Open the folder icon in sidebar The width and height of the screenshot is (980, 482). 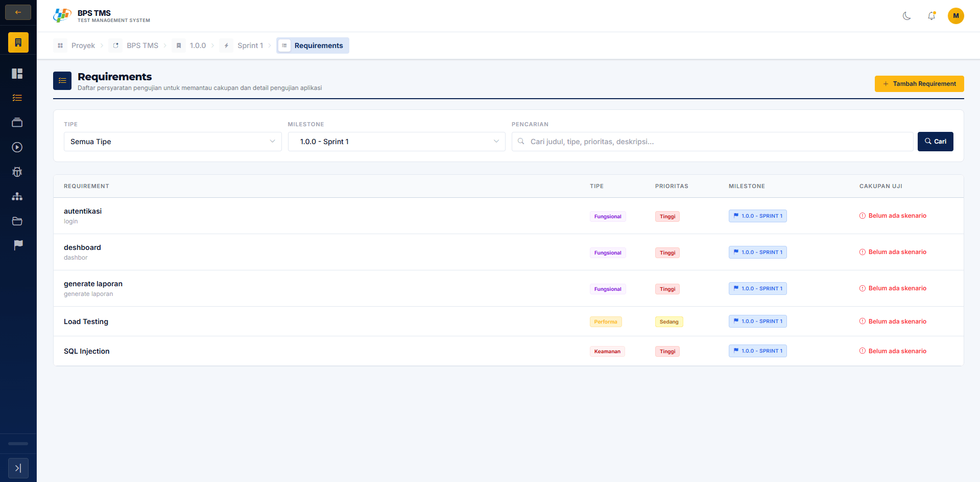point(17,221)
